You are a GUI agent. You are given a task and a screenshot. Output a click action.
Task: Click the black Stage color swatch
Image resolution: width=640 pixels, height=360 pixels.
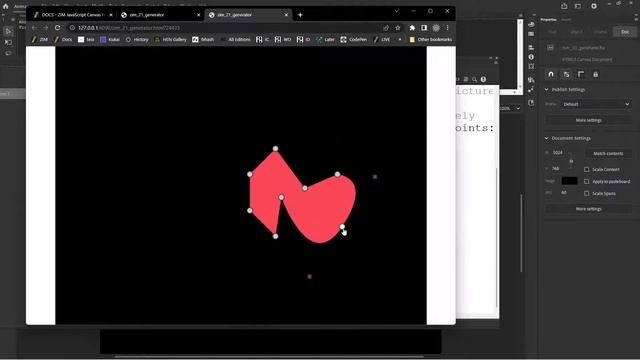pyautogui.click(x=569, y=181)
